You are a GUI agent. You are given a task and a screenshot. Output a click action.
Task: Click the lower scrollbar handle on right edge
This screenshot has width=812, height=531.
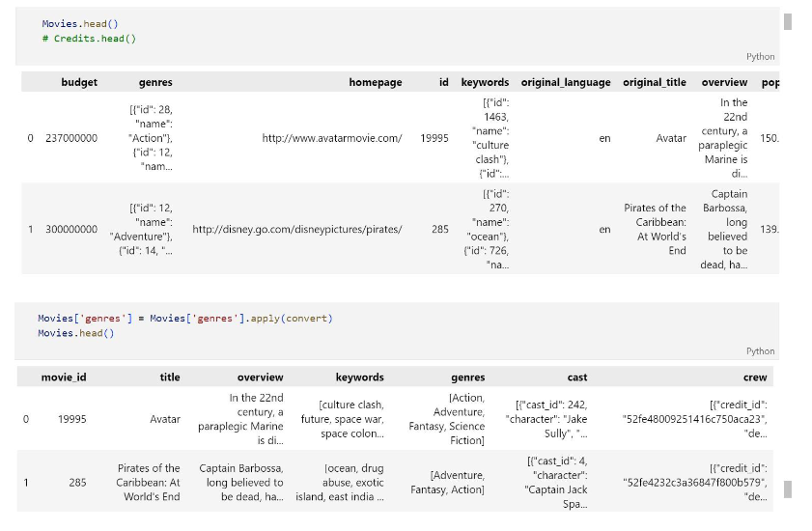788,489
